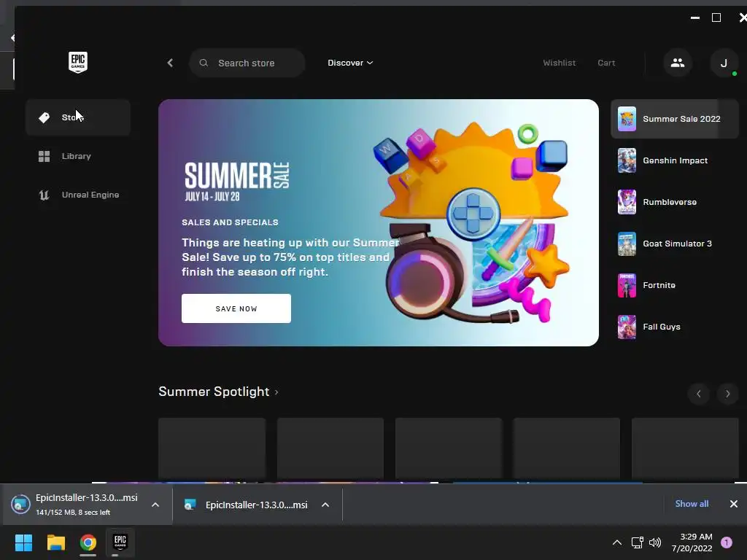Click the completed EpicInstaller msi file icon
The width and height of the screenshot is (747, 560).
tap(190, 505)
